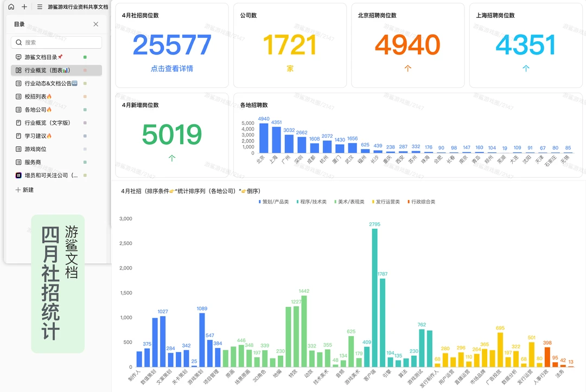Toggle 行政综合类 legend item

[421, 202]
